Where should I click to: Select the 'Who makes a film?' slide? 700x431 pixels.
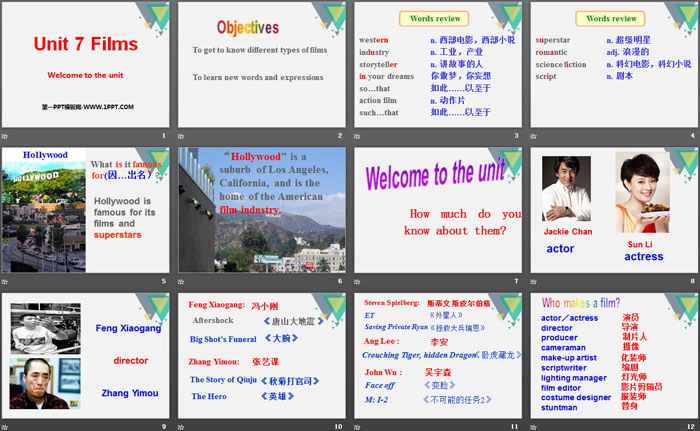[x=614, y=356]
